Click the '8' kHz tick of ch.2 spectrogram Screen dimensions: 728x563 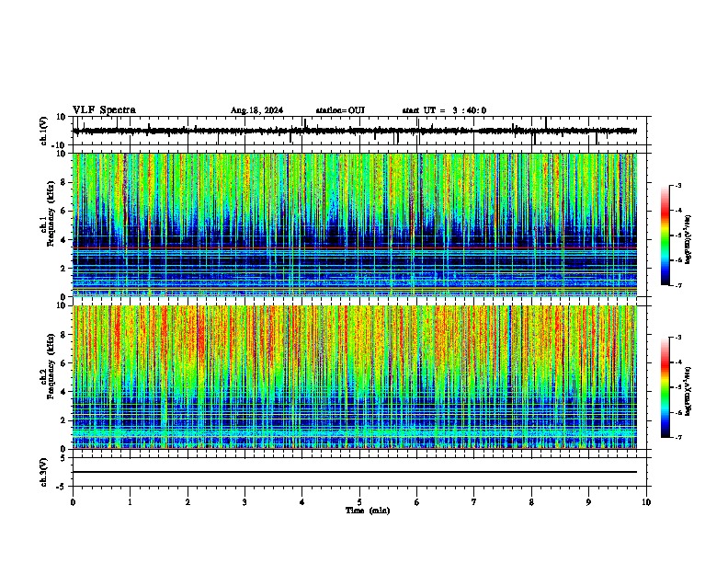point(65,335)
